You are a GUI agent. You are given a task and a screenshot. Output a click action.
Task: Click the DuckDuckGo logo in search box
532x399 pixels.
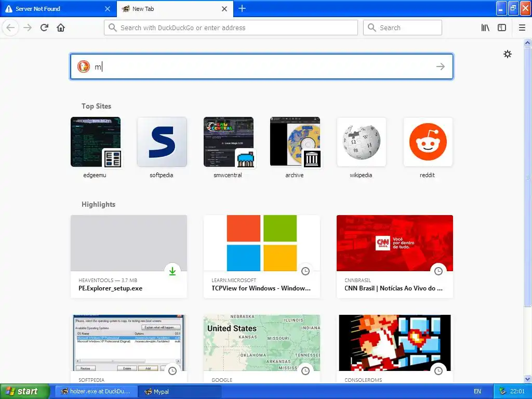(84, 66)
